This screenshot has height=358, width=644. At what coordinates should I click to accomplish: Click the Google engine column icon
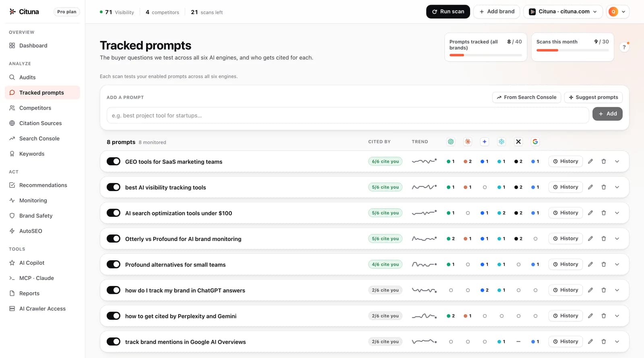(x=535, y=142)
